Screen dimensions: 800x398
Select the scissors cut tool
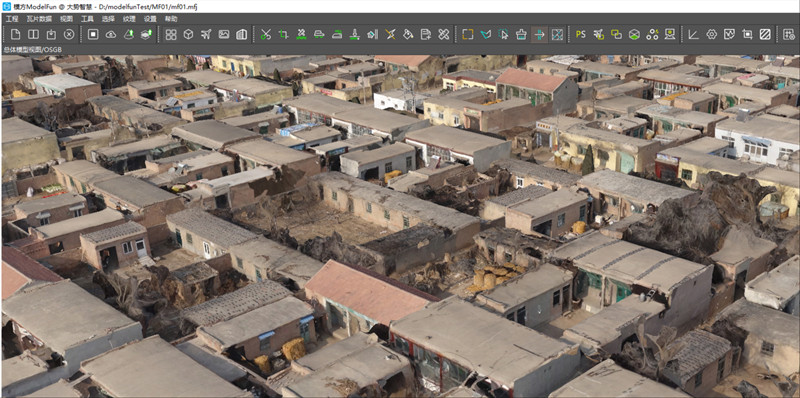coord(266,34)
